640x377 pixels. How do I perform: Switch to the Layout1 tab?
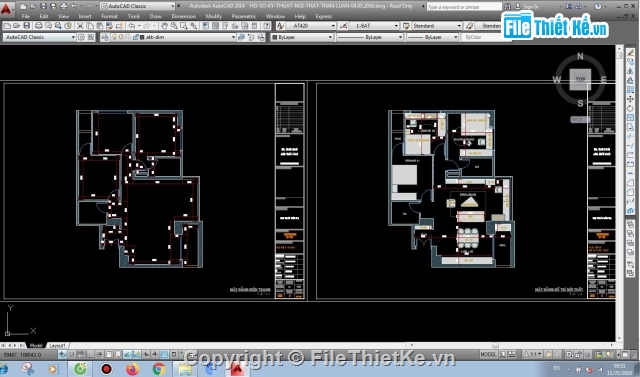pos(57,346)
